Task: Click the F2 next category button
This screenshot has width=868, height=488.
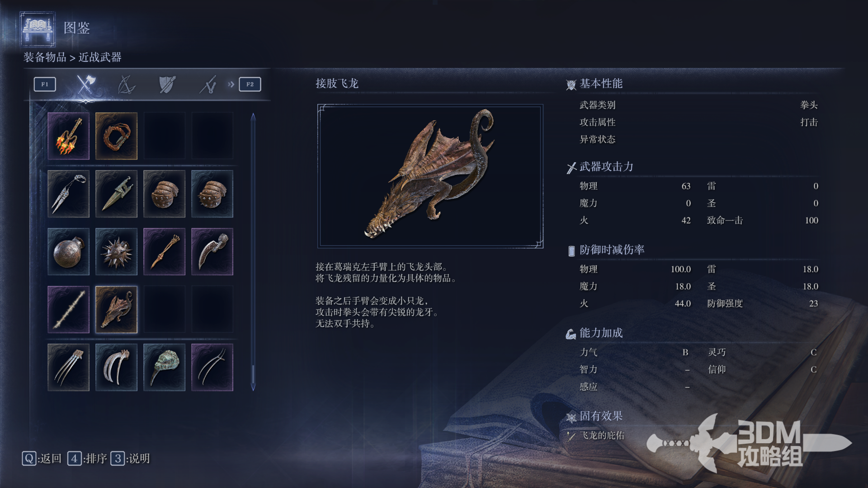Action: pyautogui.click(x=250, y=84)
